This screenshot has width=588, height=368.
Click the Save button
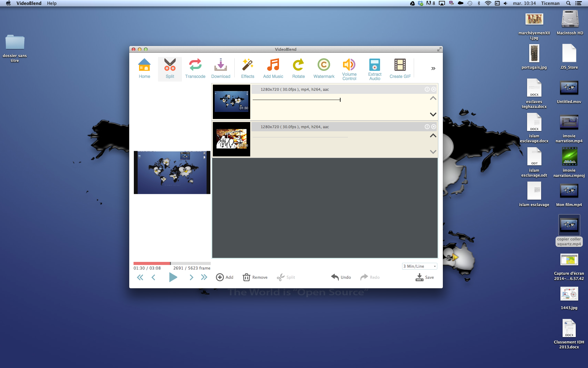tap(425, 277)
